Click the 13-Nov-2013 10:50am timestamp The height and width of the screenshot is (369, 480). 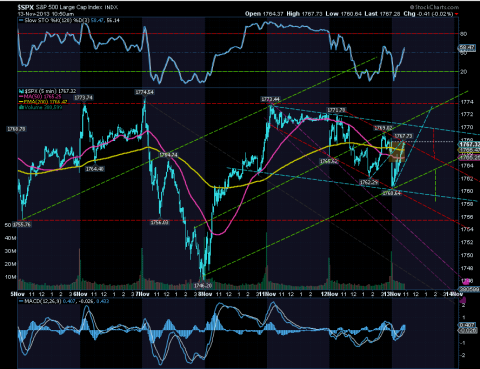tap(46, 14)
